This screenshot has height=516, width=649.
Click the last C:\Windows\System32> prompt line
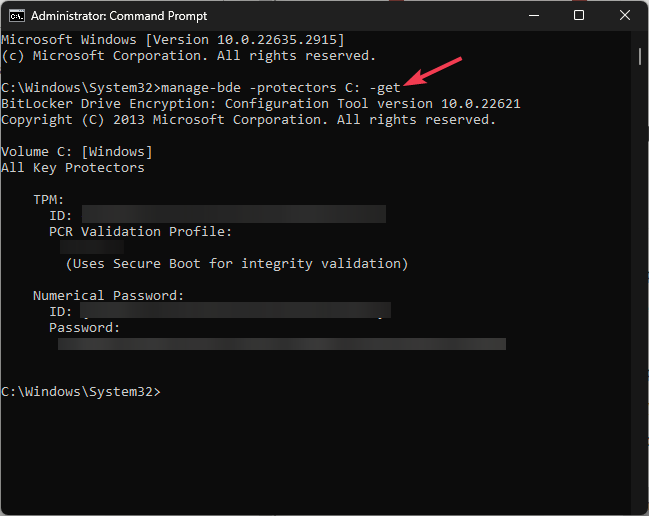coord(80,391)
